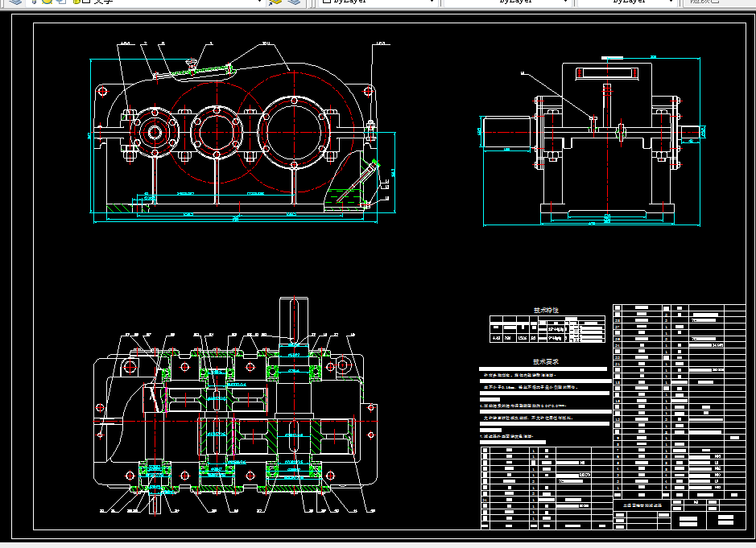756x548 pixels.
Task: Select the 技术要求 heading text
Action: (546, 361)
